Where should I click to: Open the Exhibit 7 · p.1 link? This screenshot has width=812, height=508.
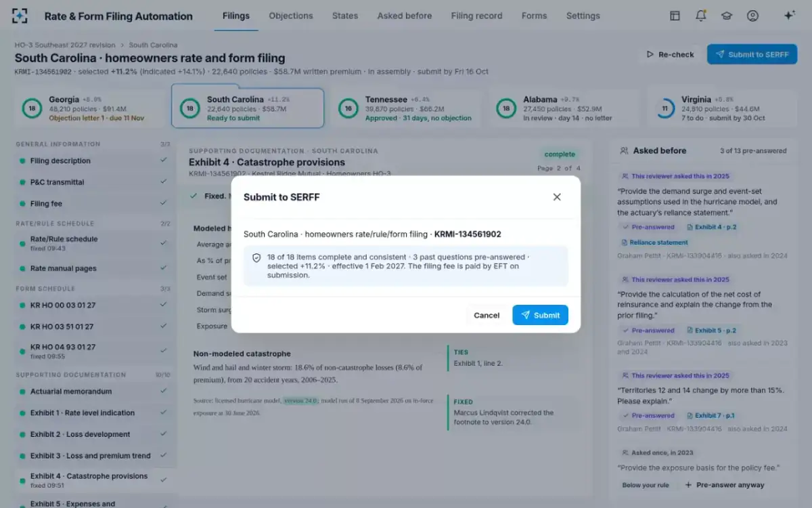coord(710,416)
